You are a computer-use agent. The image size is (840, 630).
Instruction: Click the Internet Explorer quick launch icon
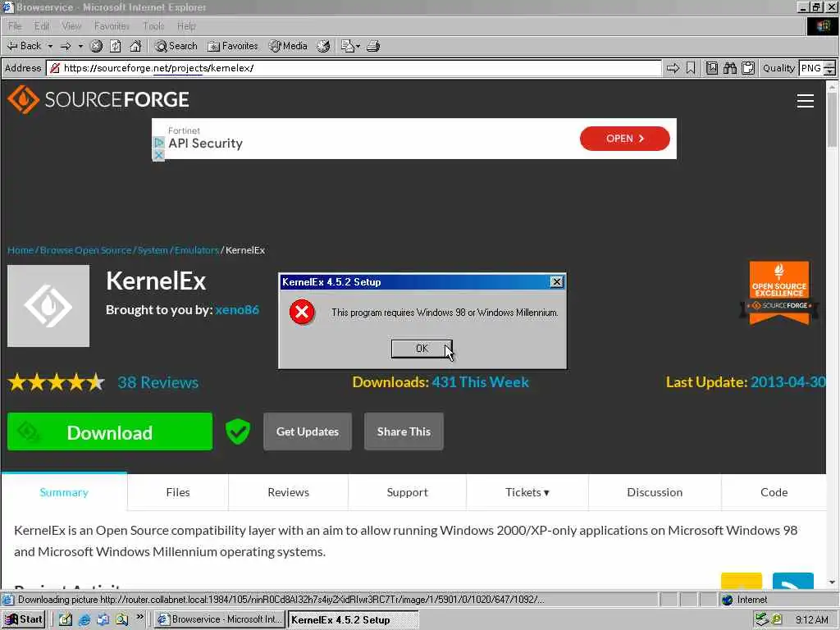[x=84, y=620]
